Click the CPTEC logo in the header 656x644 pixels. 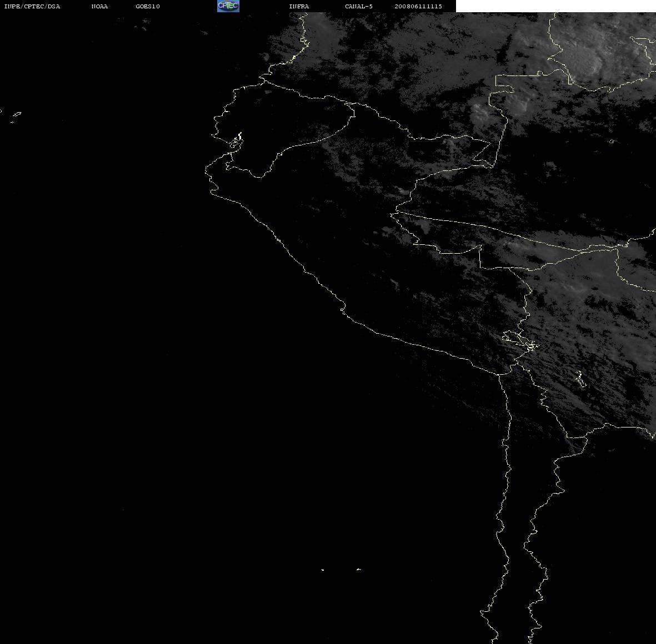pos(228,6)
